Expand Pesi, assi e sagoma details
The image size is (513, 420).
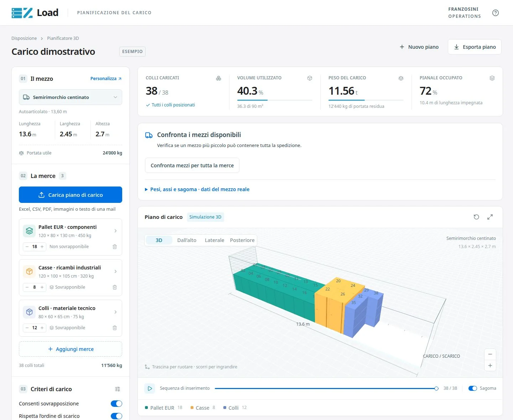(x=197, y=189)
